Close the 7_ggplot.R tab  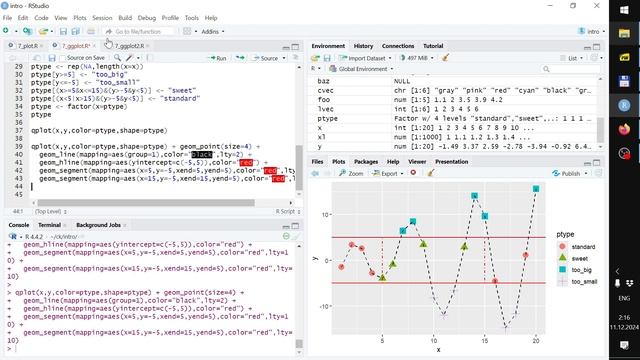point(94,46)
